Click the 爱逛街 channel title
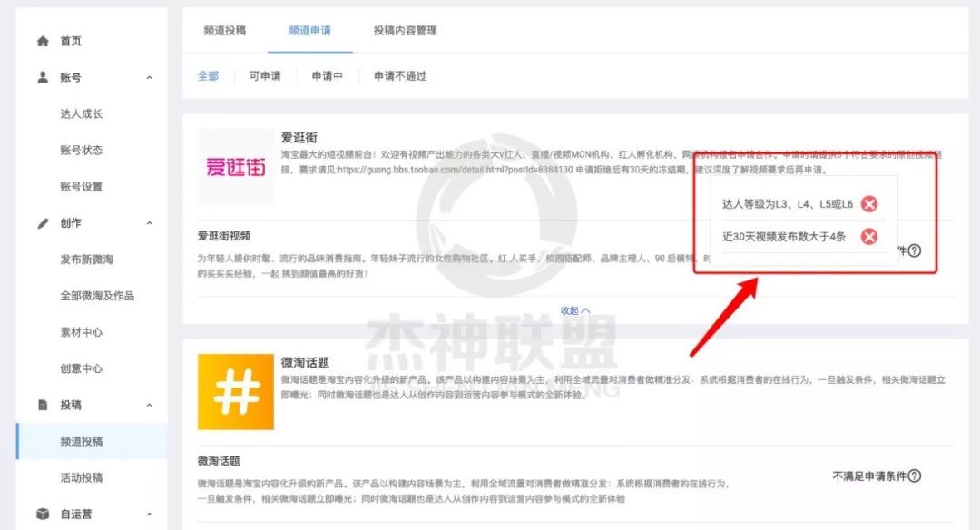This screenshot has height=530, width=980. (x=299, y=138)
